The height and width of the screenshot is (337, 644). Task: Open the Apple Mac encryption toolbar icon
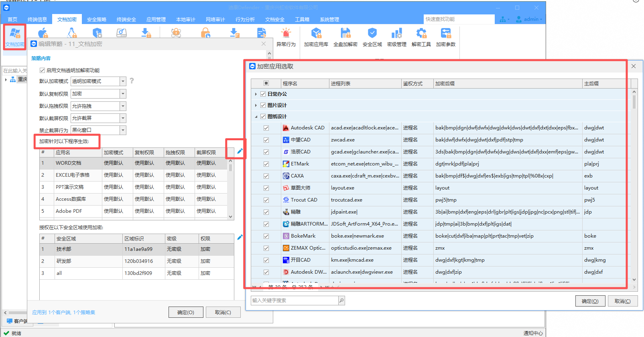point(43,33)
